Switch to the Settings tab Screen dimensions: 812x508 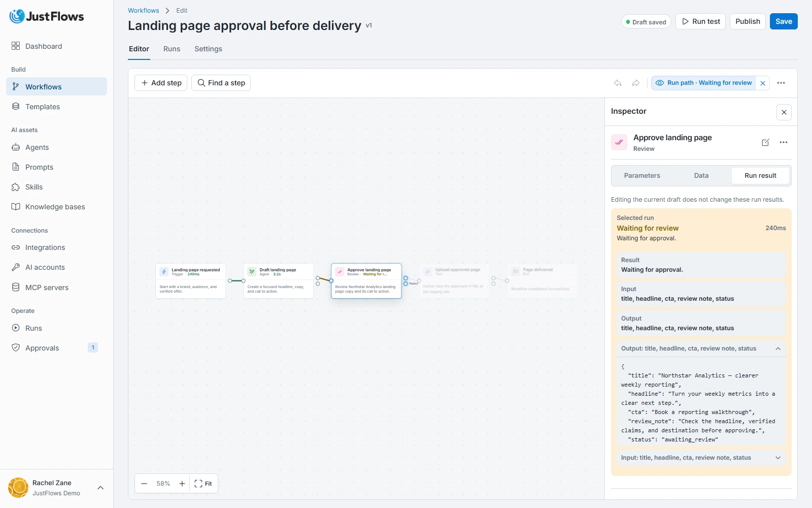(208, 49)
